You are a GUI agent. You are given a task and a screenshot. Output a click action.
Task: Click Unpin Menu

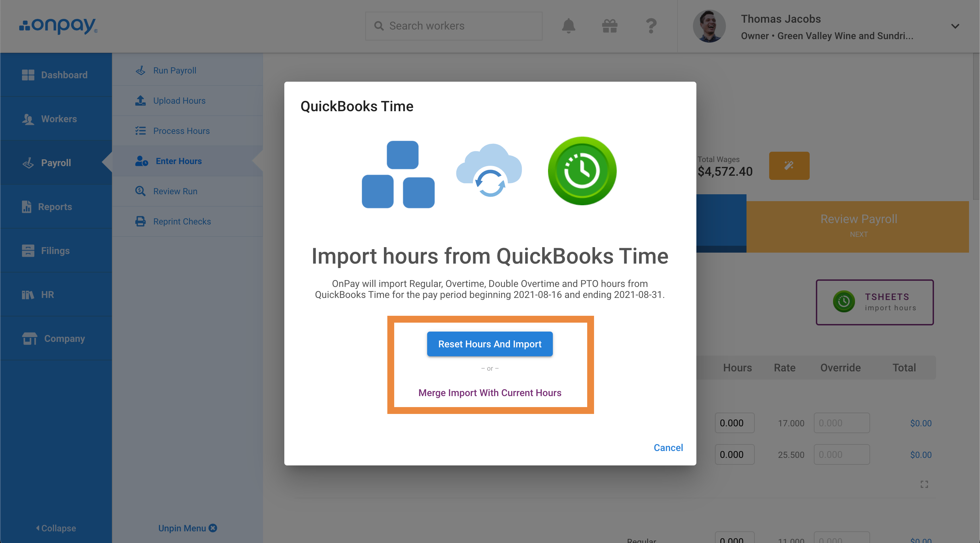pos(187,528)
